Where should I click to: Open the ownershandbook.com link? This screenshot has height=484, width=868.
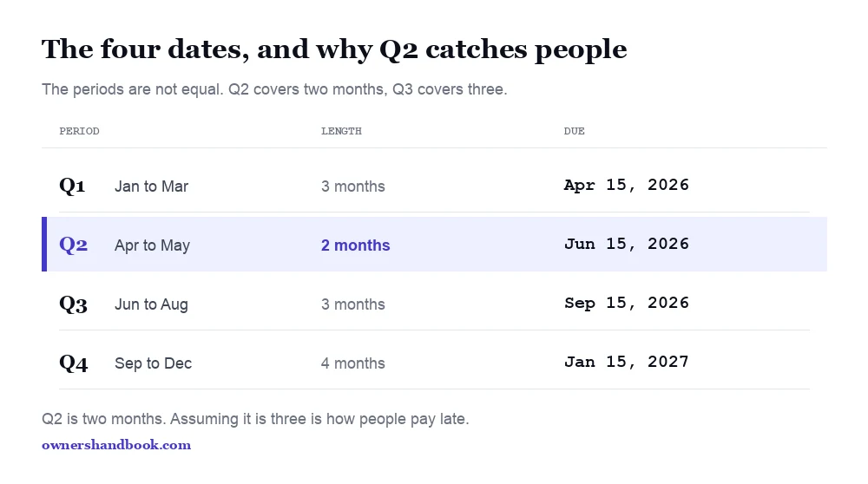click(x=116, y=445)
